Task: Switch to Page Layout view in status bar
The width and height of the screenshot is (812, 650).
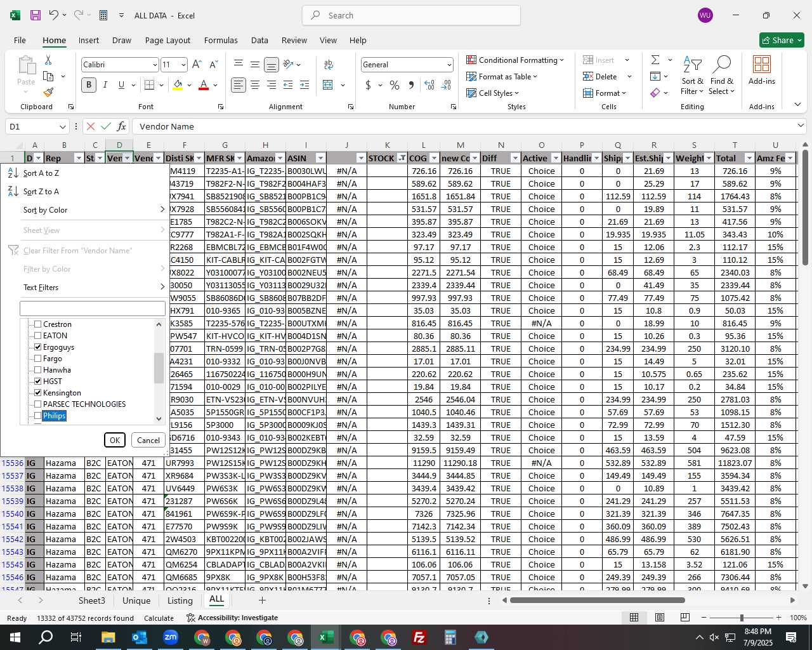Action: 660,618
